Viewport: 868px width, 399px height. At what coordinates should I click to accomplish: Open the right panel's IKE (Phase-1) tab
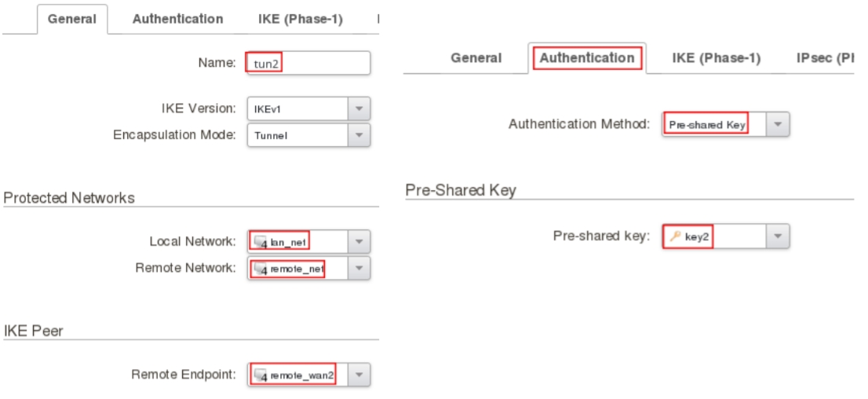716,58
